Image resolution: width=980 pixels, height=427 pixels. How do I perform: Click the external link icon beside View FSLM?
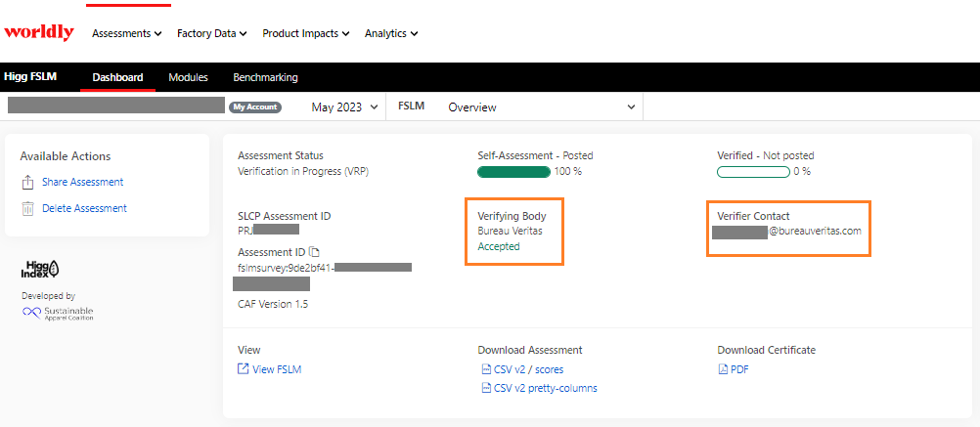coord(244,369)
